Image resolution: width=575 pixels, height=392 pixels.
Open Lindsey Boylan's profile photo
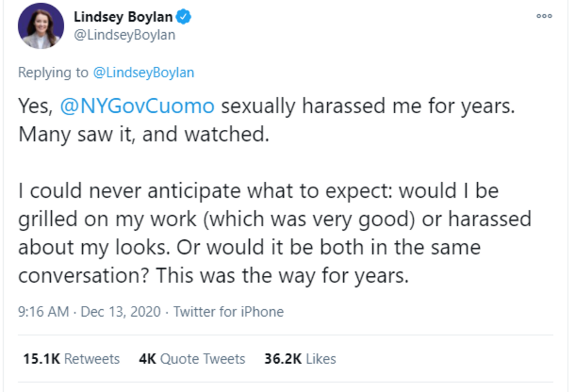pyautogui.click(x=41, y=26)
